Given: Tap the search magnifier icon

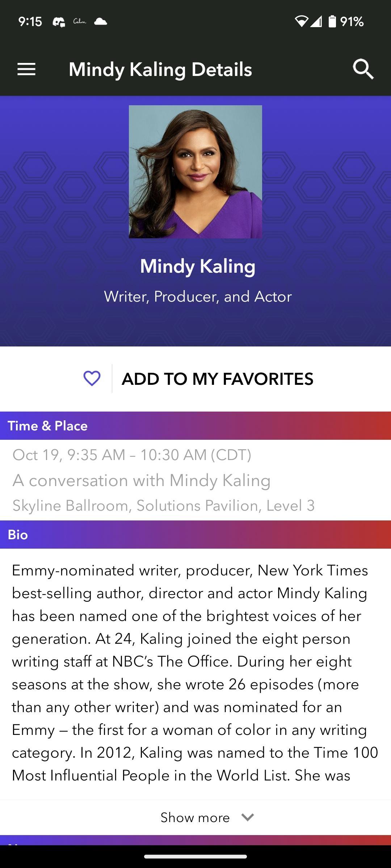Looking at the screenshot, I should pyautogui.click(x=363, y=69).
